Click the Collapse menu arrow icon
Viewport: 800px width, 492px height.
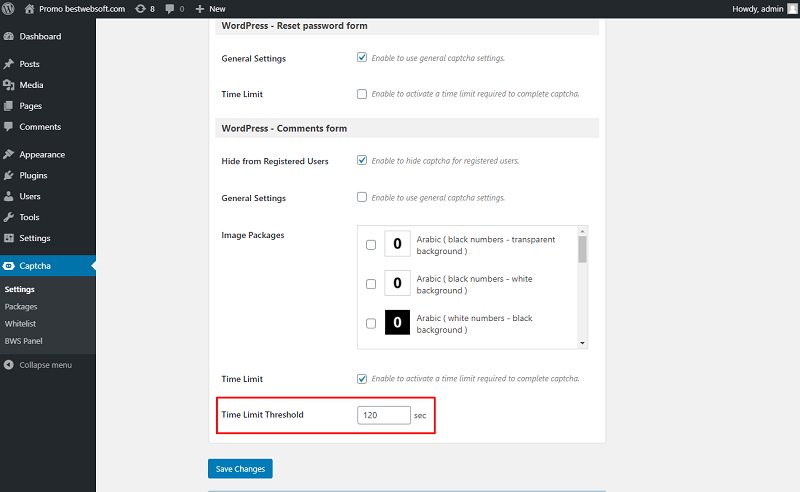tap(9, 365)
